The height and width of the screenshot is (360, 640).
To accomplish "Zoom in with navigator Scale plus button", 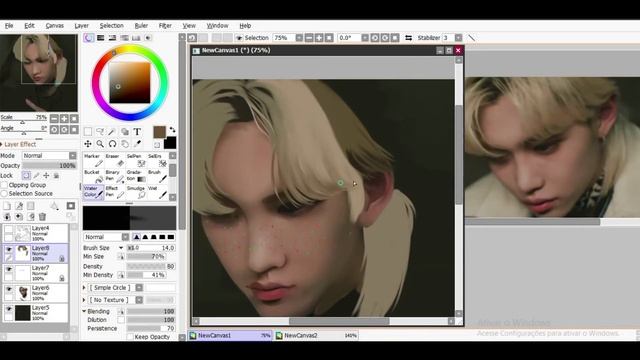I will [x=64, y=119].
